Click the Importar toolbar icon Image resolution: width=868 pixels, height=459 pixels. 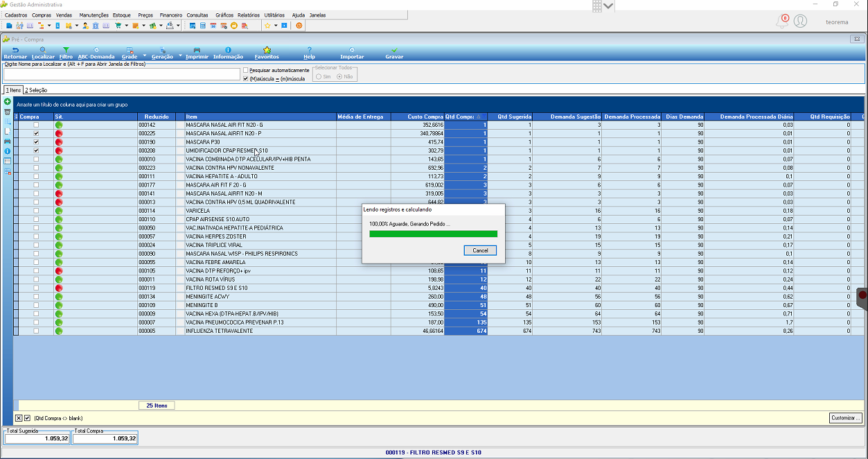pos(352,53)
